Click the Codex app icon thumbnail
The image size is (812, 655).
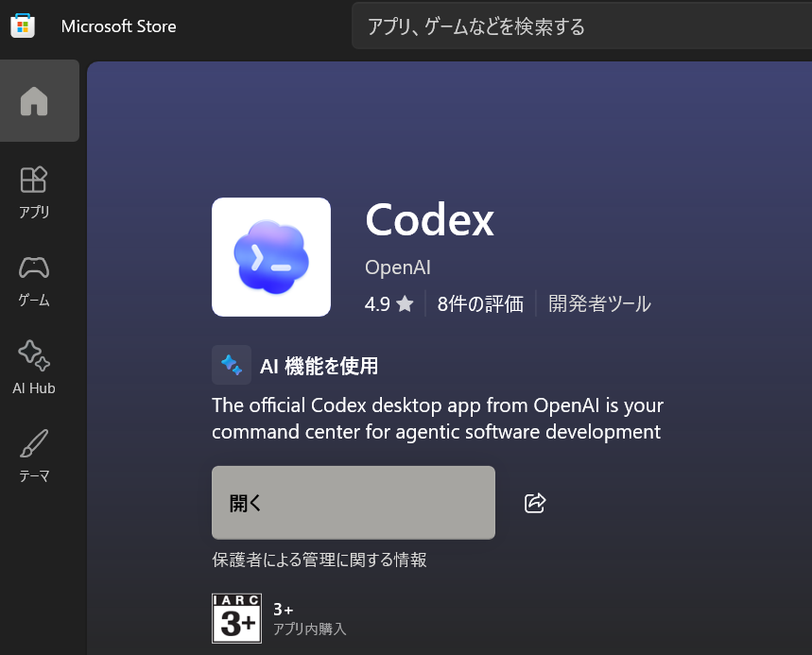point(271,257)
